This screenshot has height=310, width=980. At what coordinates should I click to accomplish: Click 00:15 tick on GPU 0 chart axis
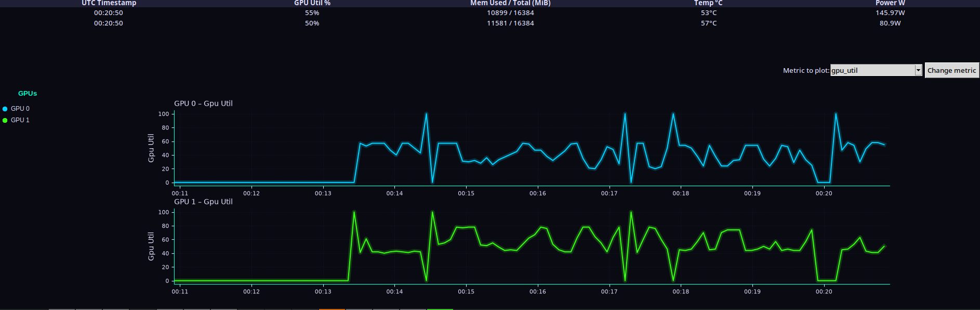pos(466,193)
